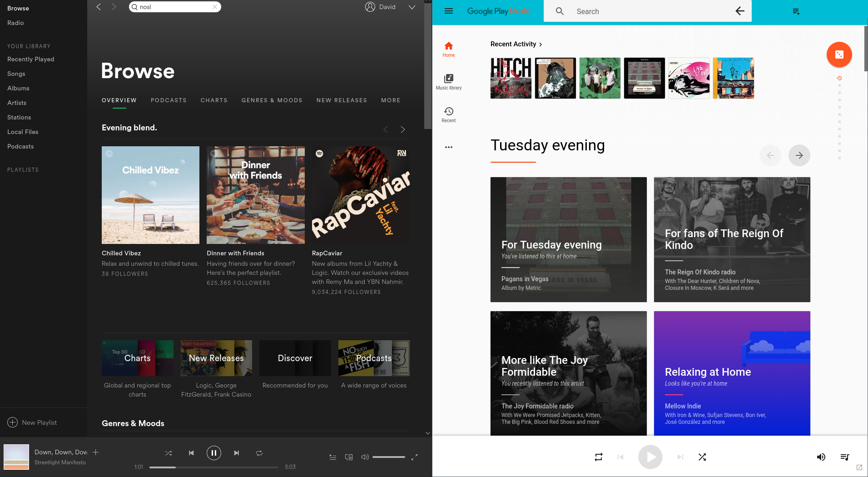
Task: Open New Releases tab
Action: tap(342, 100)
